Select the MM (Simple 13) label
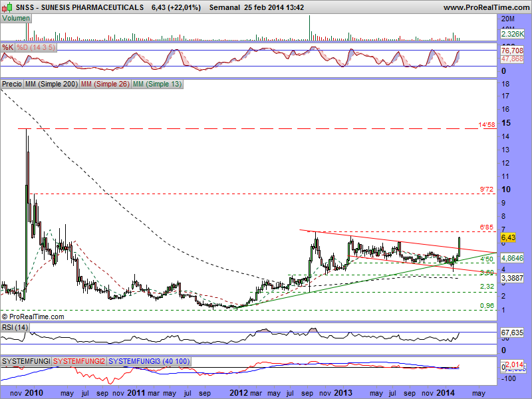This screenshot has height=399, width=532. pos(157,84)
